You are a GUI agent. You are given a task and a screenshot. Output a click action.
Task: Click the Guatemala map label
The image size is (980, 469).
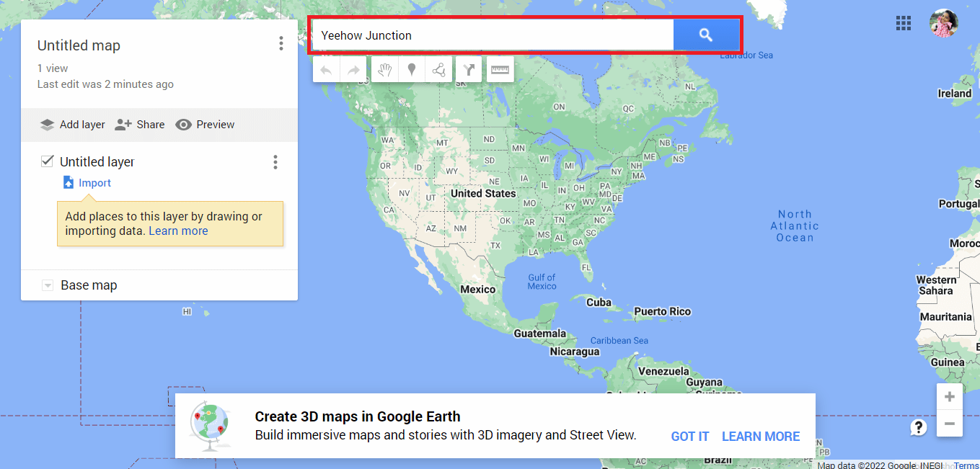coord(539,334)
